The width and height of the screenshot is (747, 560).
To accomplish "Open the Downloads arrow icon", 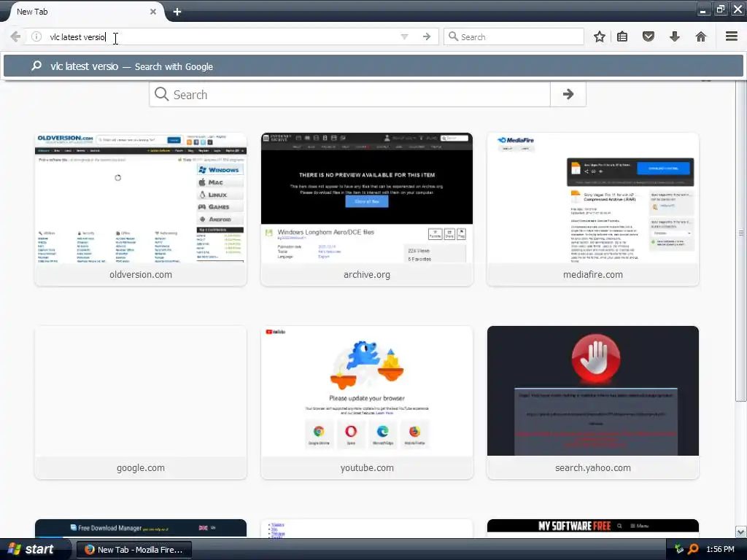I will pos(675,36).
